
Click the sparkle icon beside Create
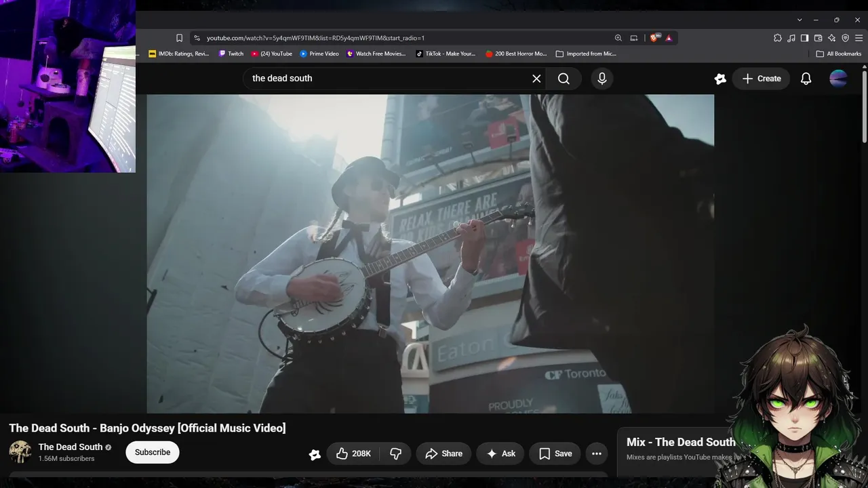click(x=720, y=79)
